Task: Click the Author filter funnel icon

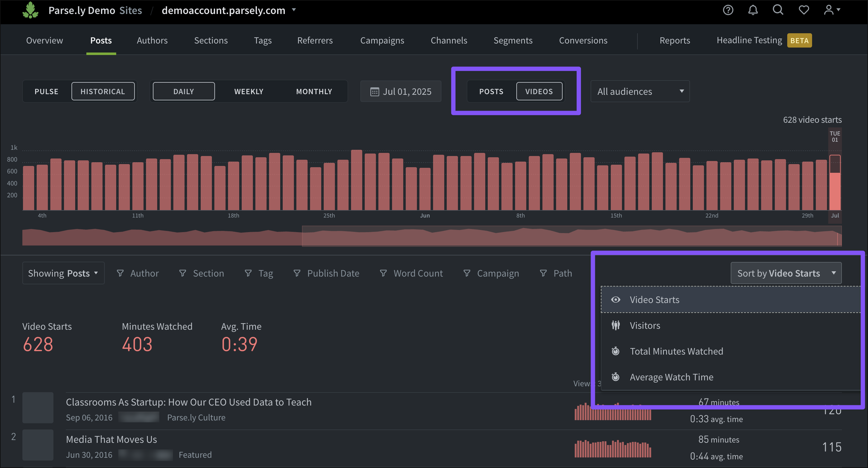Action: pos(120,273)
